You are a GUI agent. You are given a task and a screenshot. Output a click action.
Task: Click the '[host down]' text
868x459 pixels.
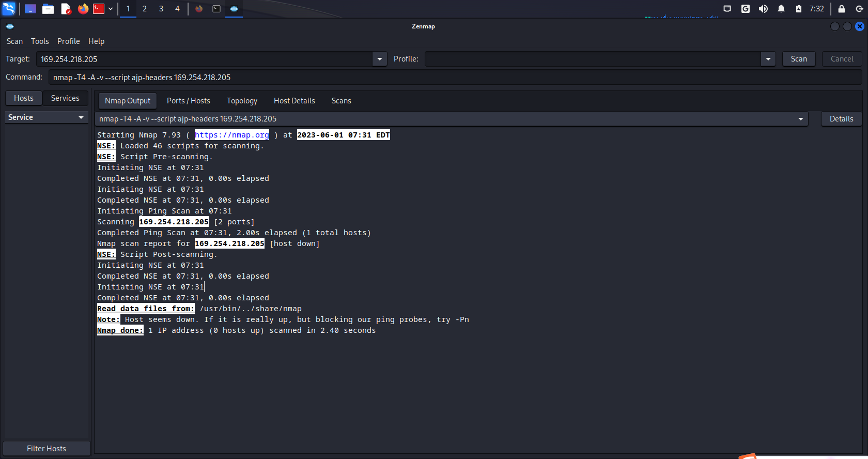pyautogui.click(x=295, y=243)
